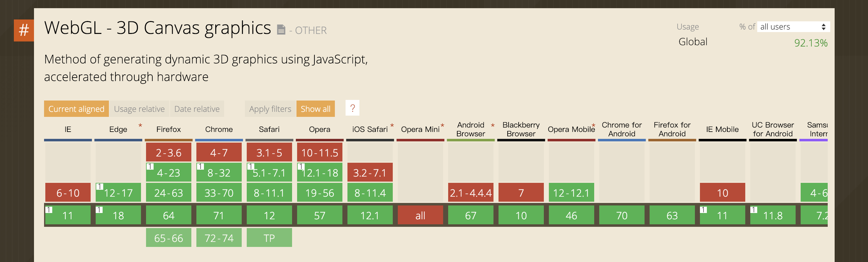Click the 92.13% global usage value

click(810, 43)
